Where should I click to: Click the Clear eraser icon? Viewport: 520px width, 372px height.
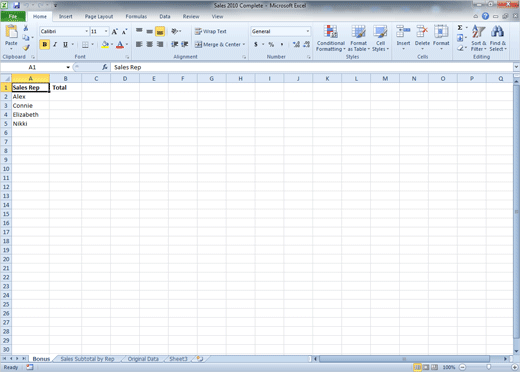[460, 48]
